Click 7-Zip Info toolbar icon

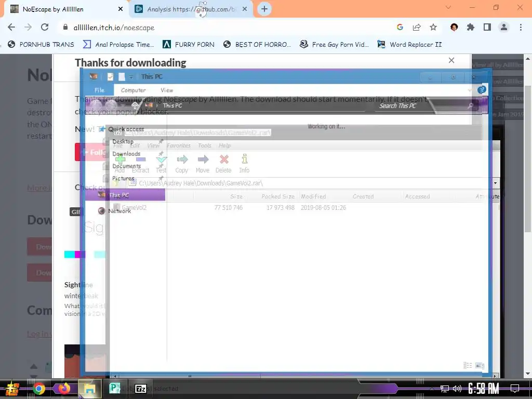click(x=244, y=164)
